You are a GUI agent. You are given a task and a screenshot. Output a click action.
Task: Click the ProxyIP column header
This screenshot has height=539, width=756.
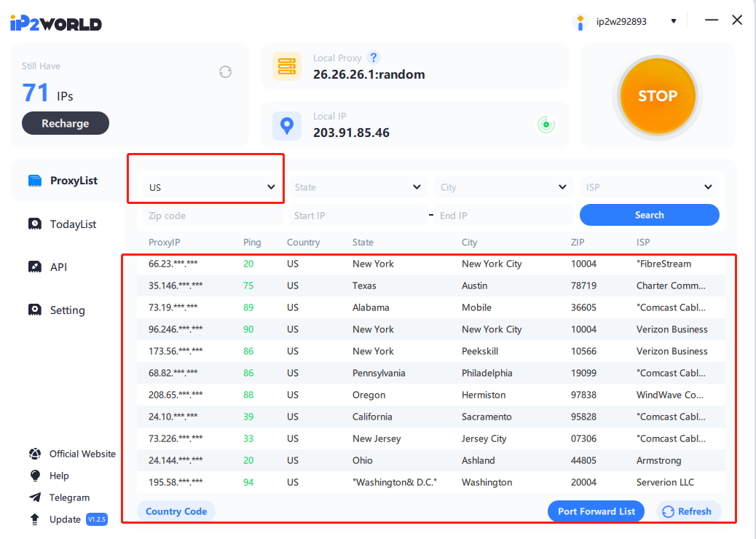tap(164, 242)
